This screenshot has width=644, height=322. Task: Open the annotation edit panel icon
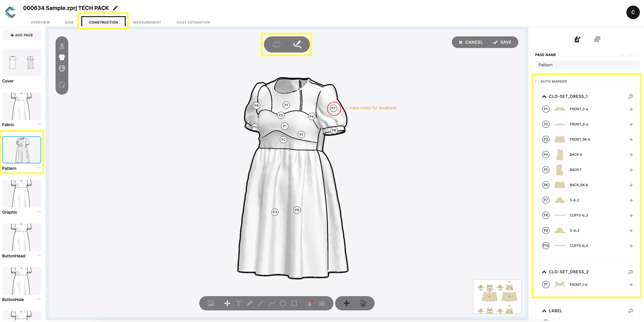(577, 39)
